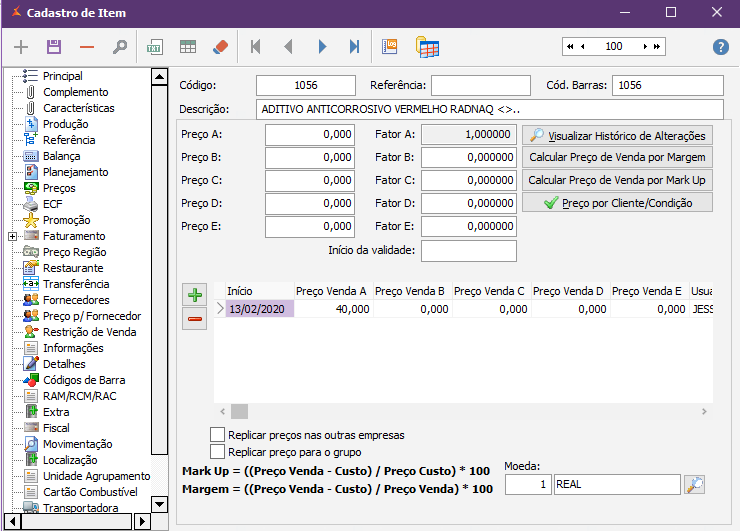
Task: Open Cartão Combustível section
Action: [90, 492]
